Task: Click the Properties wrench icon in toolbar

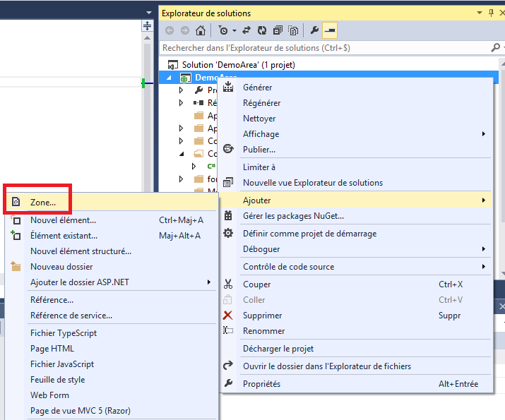Action: click(x=314, y=30)
